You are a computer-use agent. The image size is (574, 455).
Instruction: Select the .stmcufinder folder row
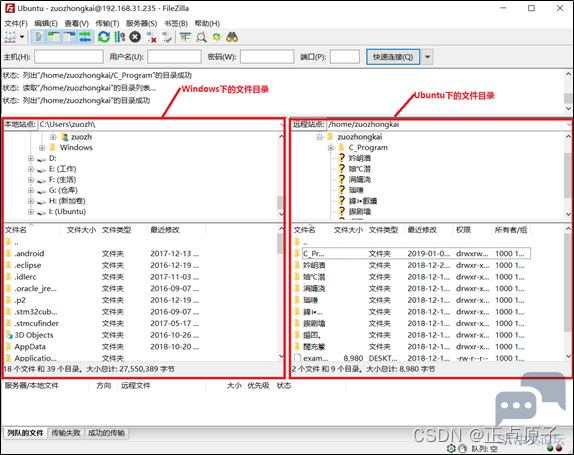tap(102, 324)
